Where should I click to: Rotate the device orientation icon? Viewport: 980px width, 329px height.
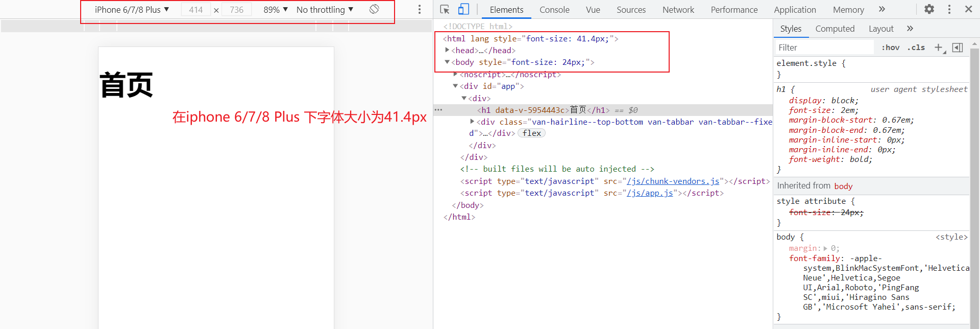[x=374, y=9]
